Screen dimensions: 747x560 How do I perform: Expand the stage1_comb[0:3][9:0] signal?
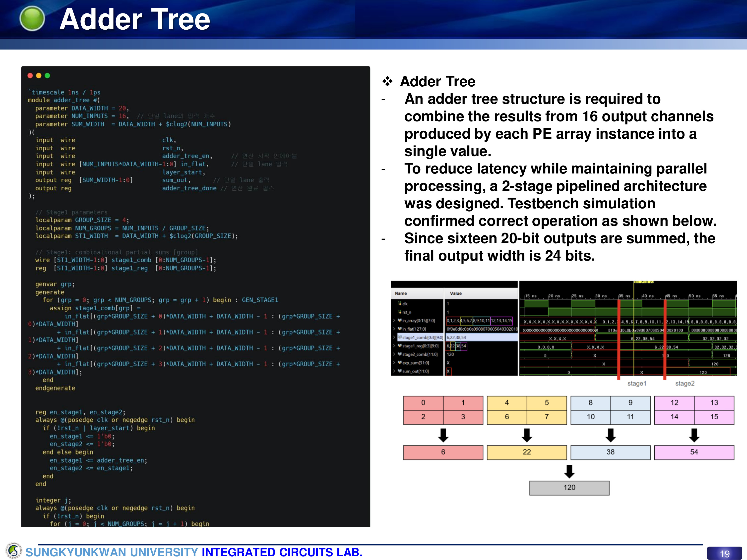(394, 337)
